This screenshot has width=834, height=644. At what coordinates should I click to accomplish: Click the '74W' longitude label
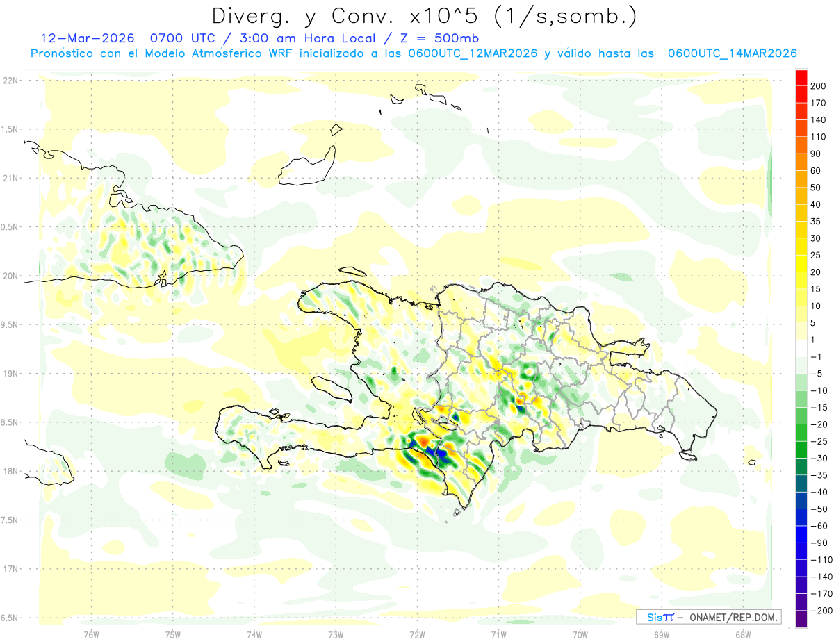pyautogui.click(x=254, y=634)
